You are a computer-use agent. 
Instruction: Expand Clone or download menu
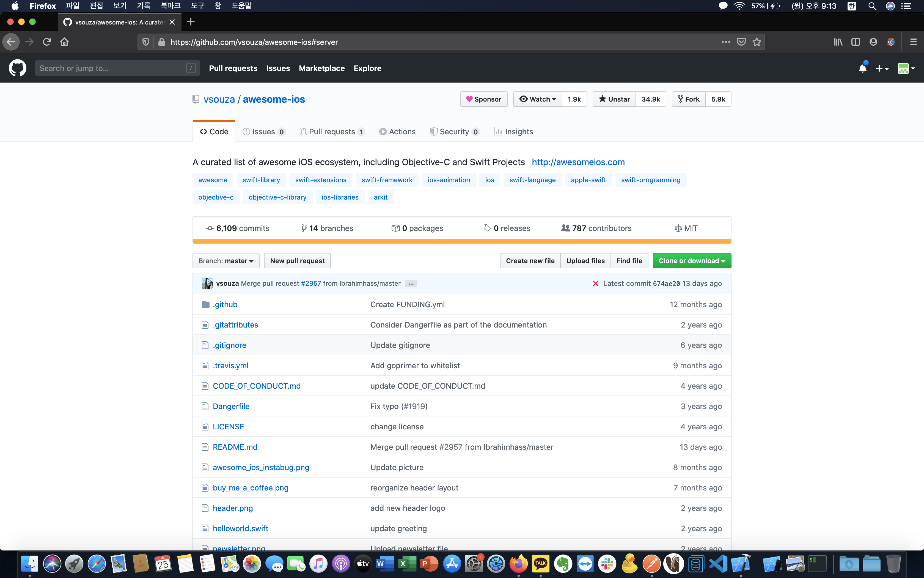pyautogui.click(x=692, y=261)
